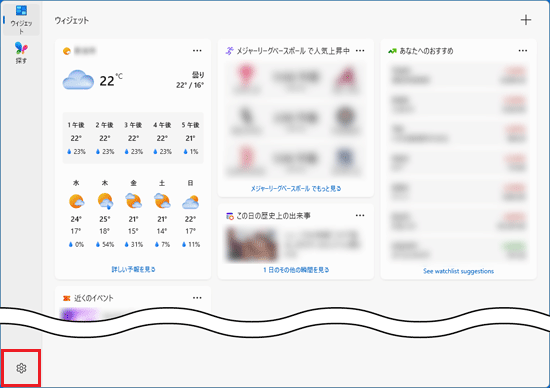This screenshot has width=550, height=388.
Task: Select Saturday 土 forecast icon
Action: [162, 201]
